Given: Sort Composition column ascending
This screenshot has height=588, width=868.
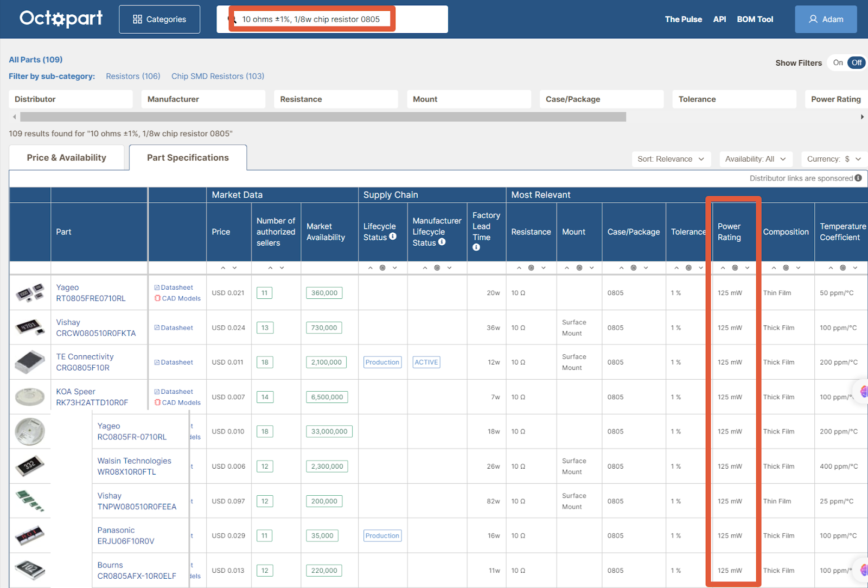Looking at the screenshot, I should (774, 268).
